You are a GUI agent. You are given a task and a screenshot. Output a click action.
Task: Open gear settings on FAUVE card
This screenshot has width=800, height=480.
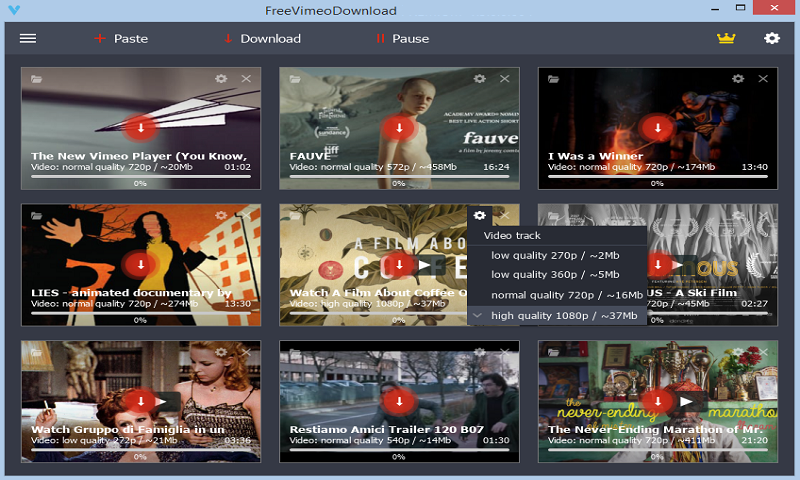coord(479,78)
